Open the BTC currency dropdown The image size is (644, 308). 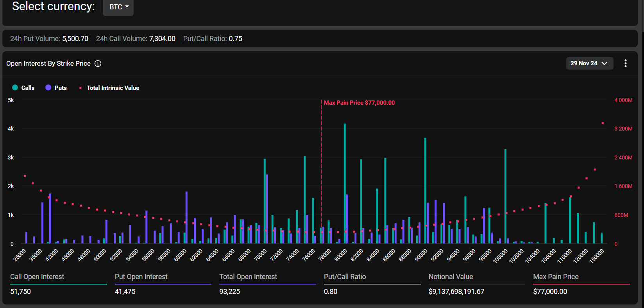[118, 7]
